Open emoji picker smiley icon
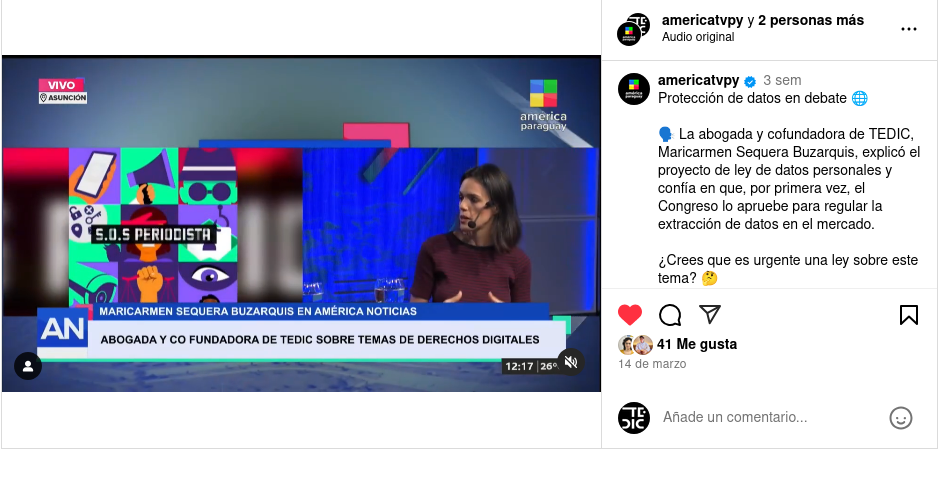This screenshot has height=480, width=938. (900, 418)
